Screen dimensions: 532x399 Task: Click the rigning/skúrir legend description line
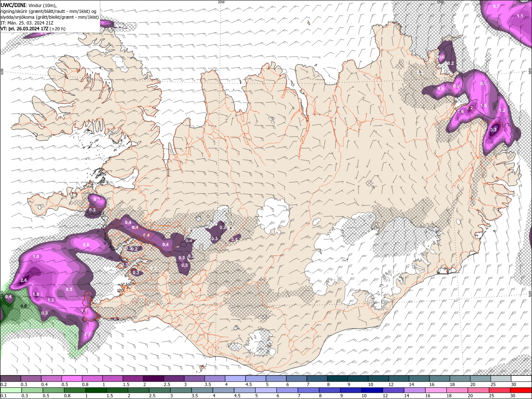(x=49, y=11)
